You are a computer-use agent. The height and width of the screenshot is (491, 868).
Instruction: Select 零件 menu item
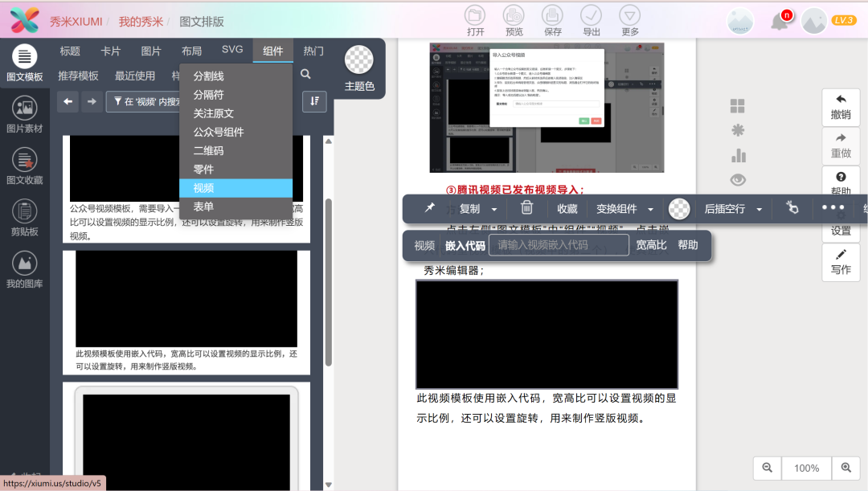point(235,170)
